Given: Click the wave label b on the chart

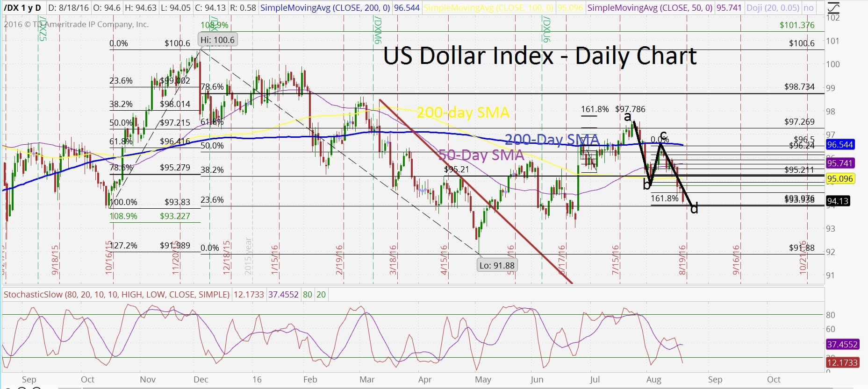Looking at the screenshot, I should click(x=647, y=185).
